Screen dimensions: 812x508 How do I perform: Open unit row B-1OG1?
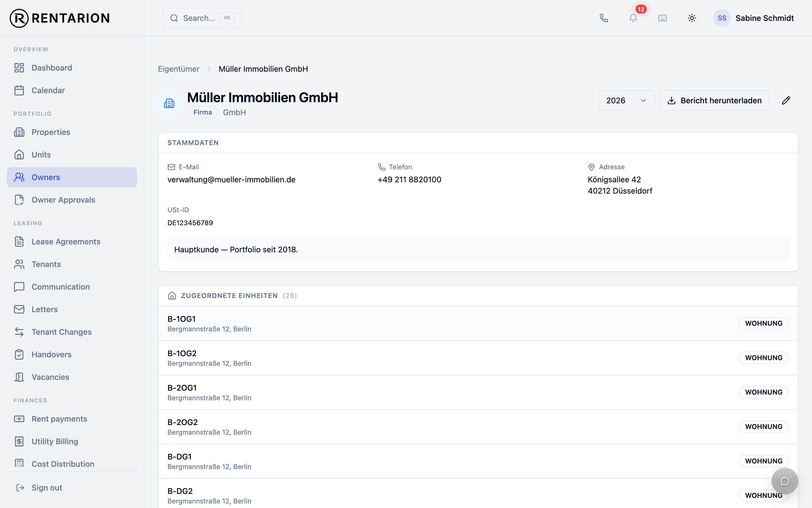coord(478,323)
